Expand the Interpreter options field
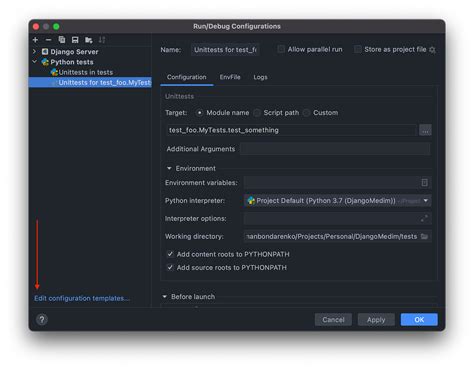Image resolution: width=474 pixels, height=369 pixels. point(424,219)
